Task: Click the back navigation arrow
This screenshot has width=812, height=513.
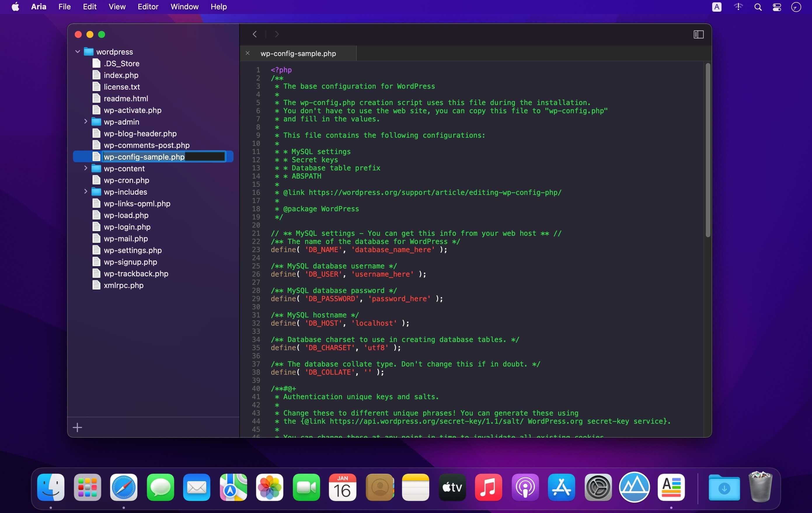Action: (x=255, y=34)
